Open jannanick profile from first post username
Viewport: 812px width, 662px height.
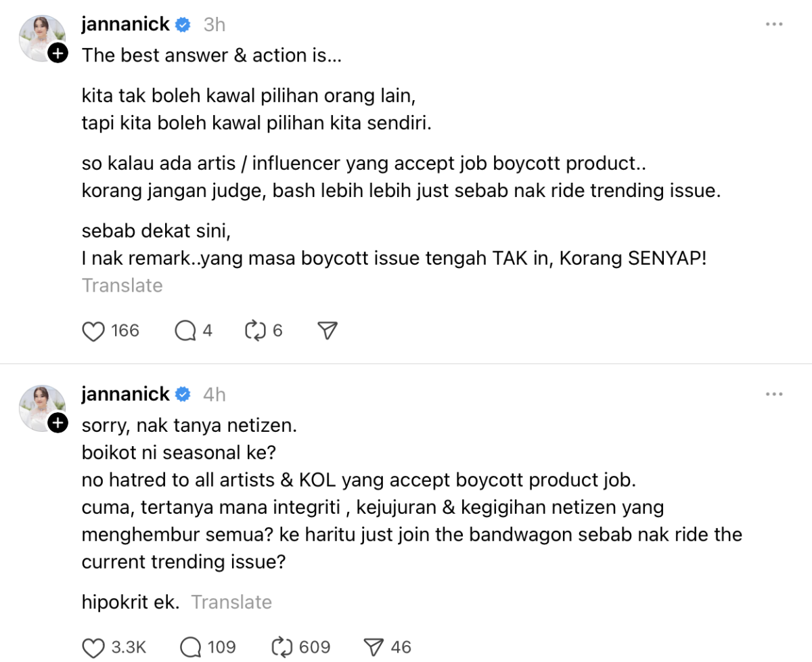[126, 24]
